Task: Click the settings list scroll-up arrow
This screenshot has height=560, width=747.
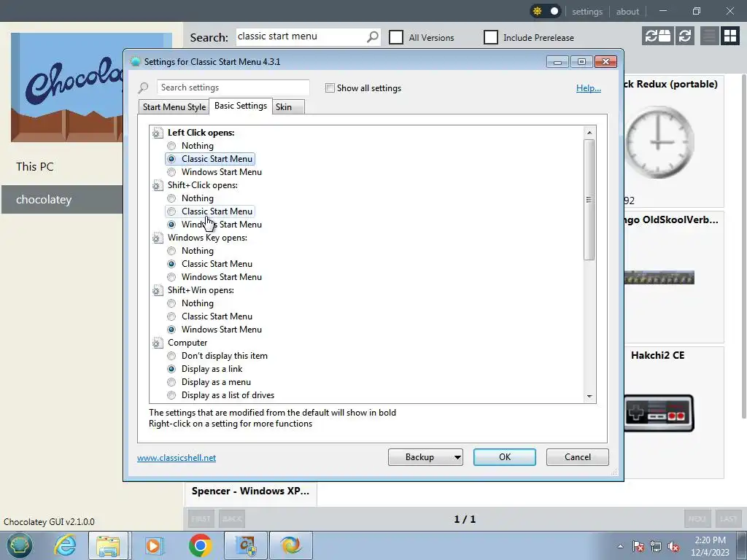Action: pyautogui.click(x=589, y=133)
